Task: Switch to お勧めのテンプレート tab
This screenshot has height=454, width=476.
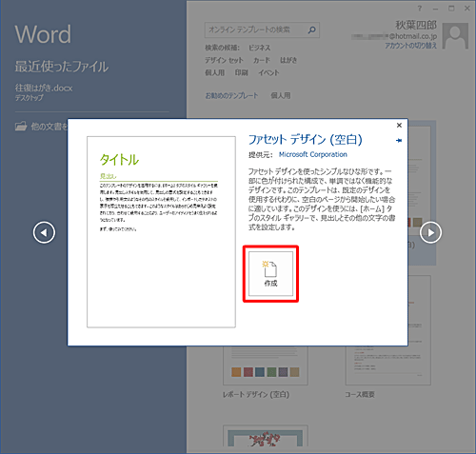Action: tap(231, 95)
